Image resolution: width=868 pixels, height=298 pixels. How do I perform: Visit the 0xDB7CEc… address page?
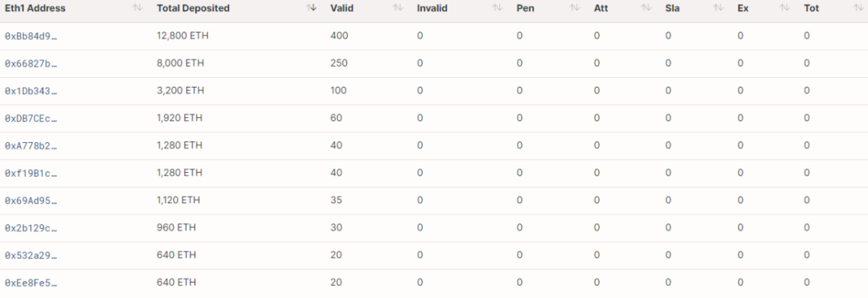(x=31, y=118)
